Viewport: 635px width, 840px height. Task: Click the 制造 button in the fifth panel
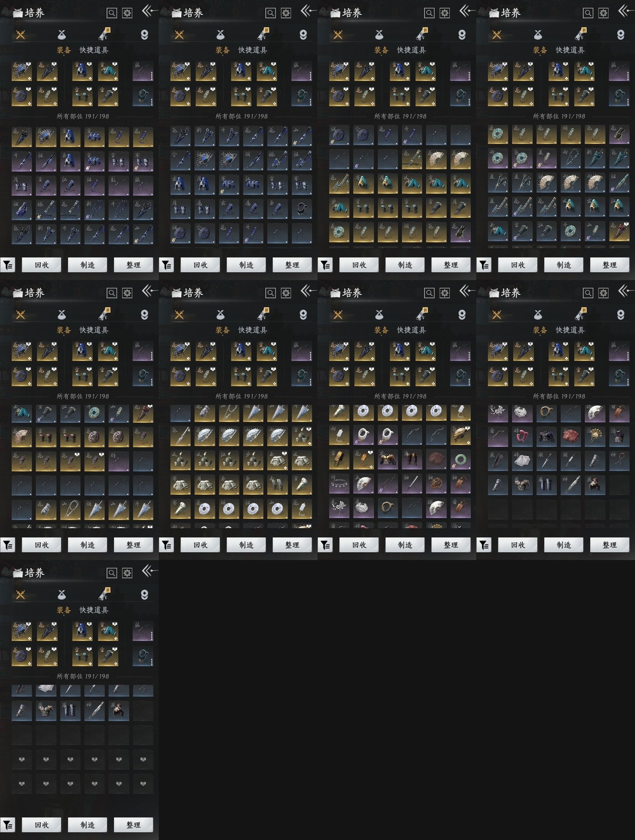(x=88, y=545)
